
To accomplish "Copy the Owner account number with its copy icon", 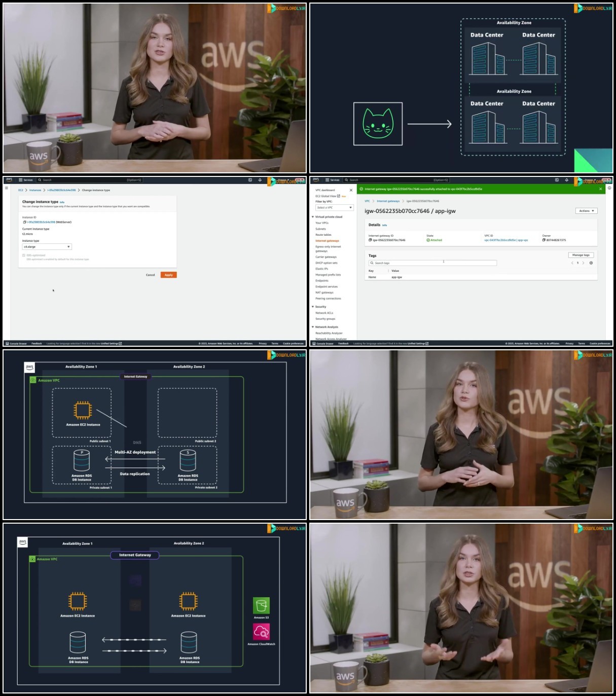I will 544,240.
